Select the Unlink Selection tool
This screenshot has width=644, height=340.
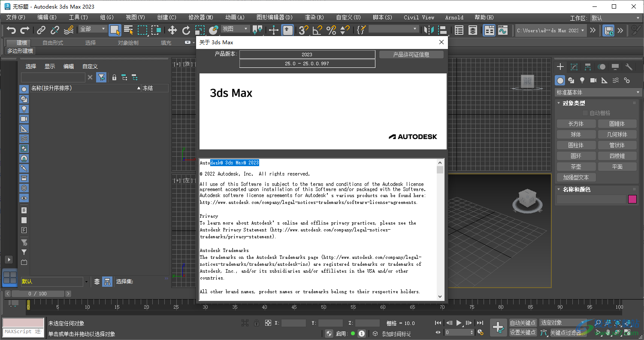tap(55, 30)
